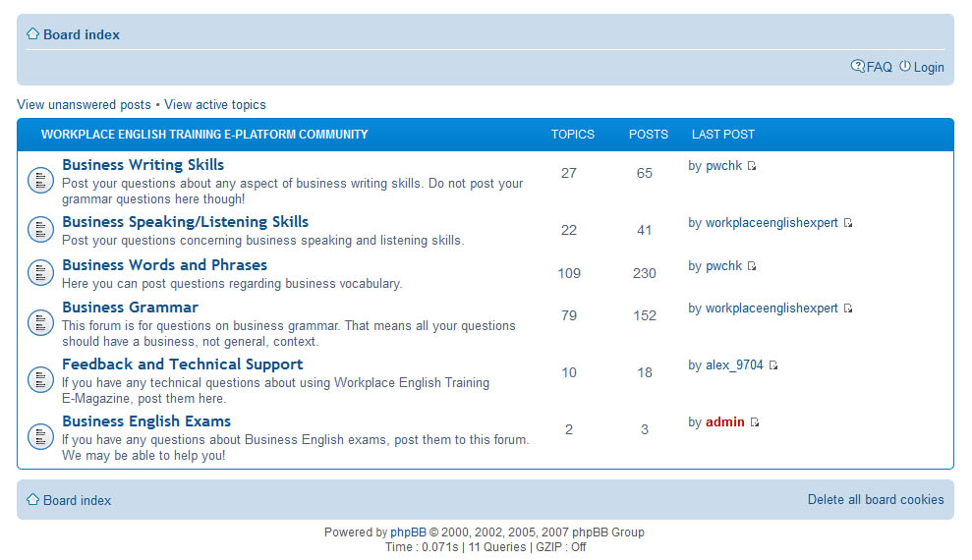The width and height of the screenshot is (972, 560).
Task: Click the footer Time 0.071s queries text
Action: click(486, 547)
